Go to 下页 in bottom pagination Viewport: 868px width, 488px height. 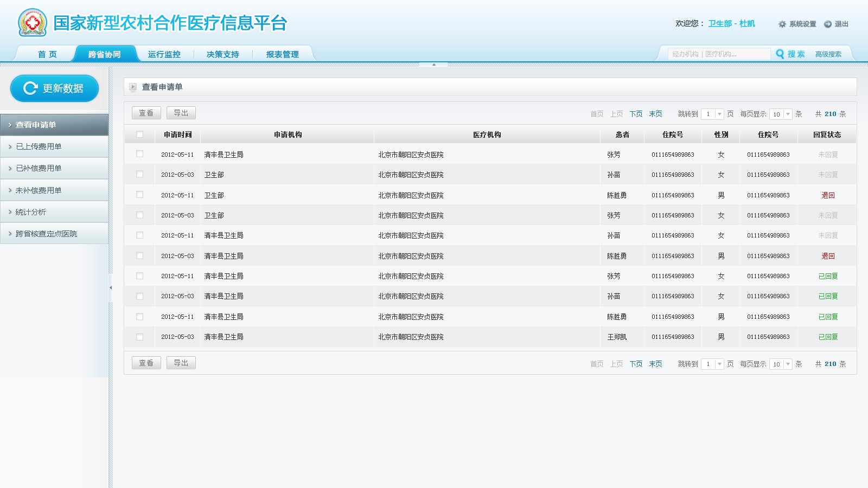pos(636,364)
